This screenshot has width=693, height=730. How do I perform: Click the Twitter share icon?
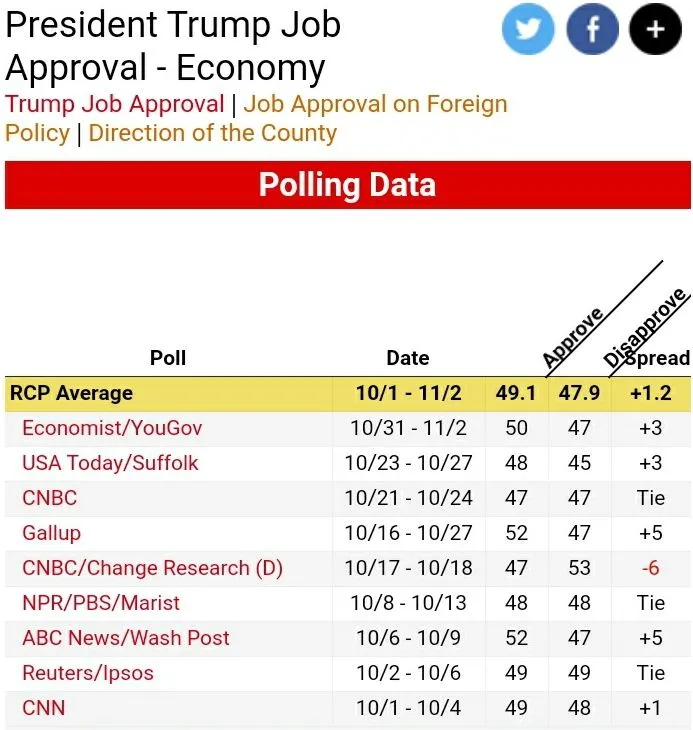pyautogui.click(x=528, y=29)
